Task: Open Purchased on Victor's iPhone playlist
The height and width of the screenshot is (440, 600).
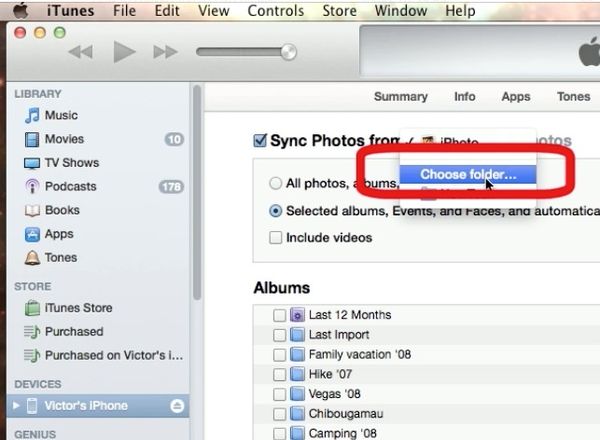Action: point(103,355)
